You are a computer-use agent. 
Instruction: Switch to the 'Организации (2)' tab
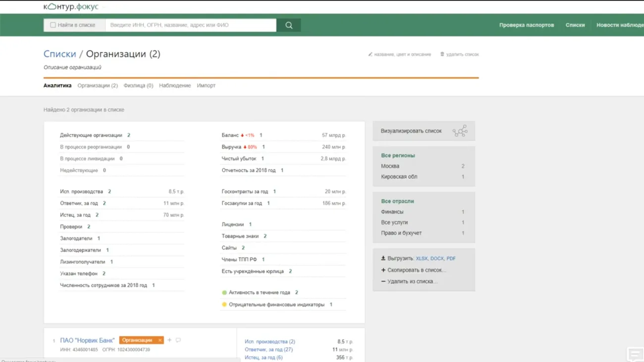pyautogui.click(x=98, y=86)
